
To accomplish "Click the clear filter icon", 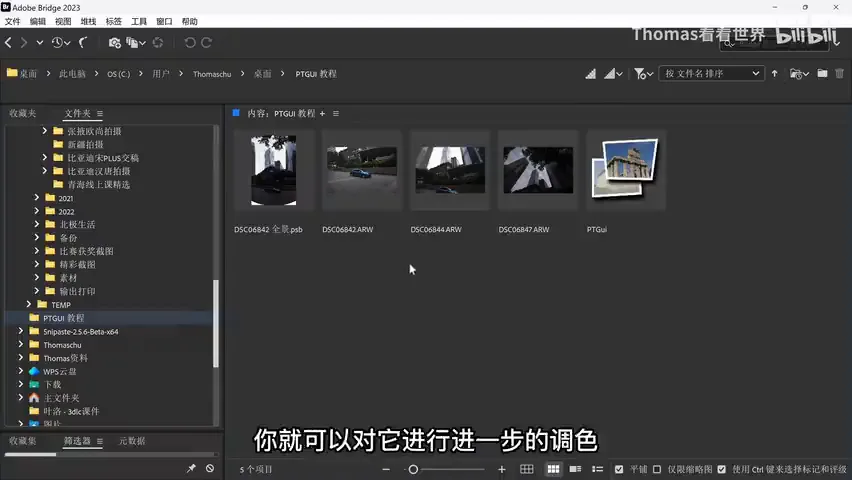I will tap(210, 468).
